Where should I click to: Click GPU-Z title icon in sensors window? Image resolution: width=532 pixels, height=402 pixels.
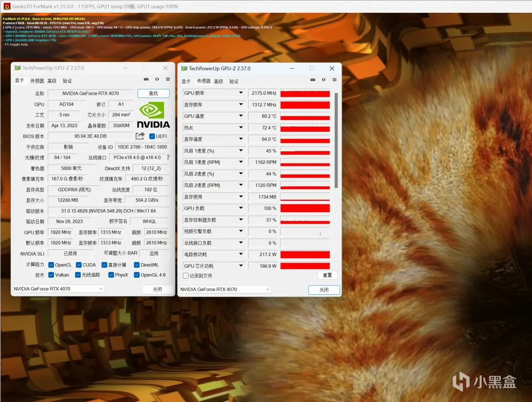tap(184, 69)
